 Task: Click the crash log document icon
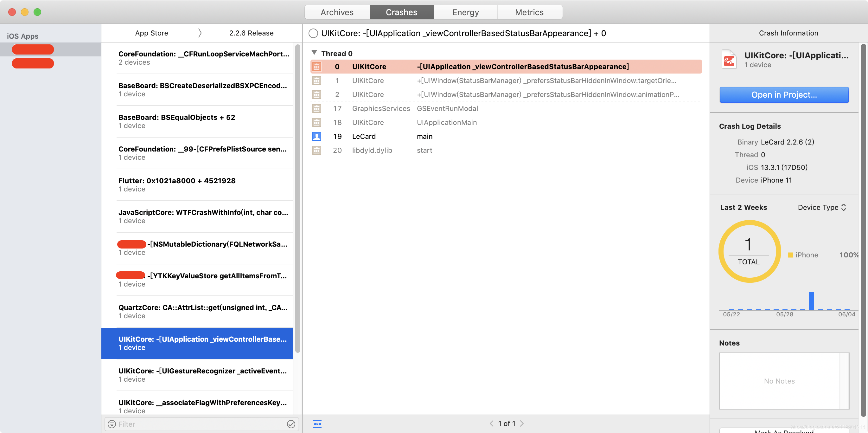pyautogui.click(x=729, y=60)
